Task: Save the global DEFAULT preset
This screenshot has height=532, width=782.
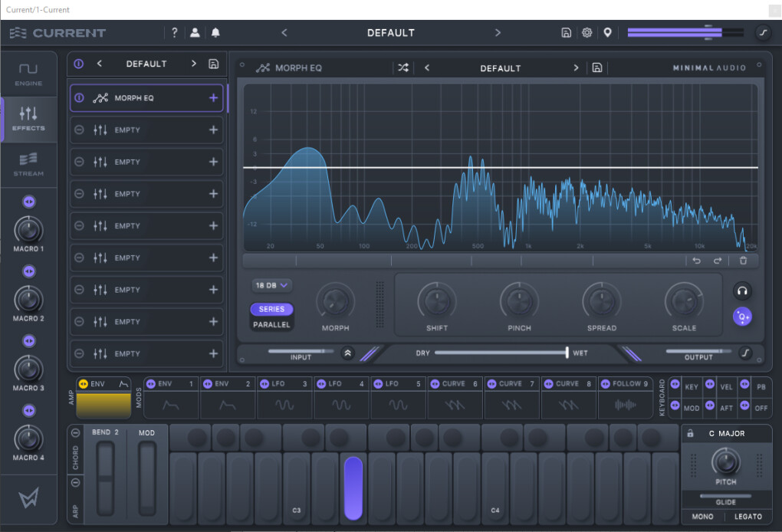Action: [566, 32]
